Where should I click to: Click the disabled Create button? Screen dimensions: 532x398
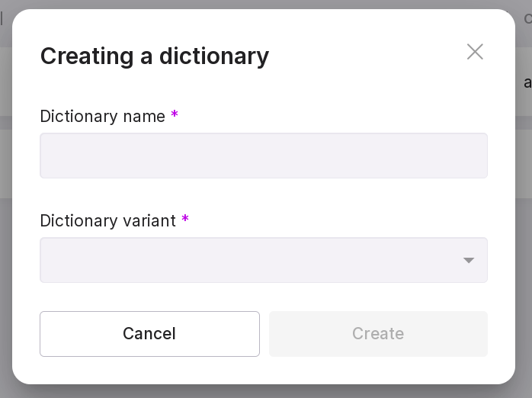(378, 334)
